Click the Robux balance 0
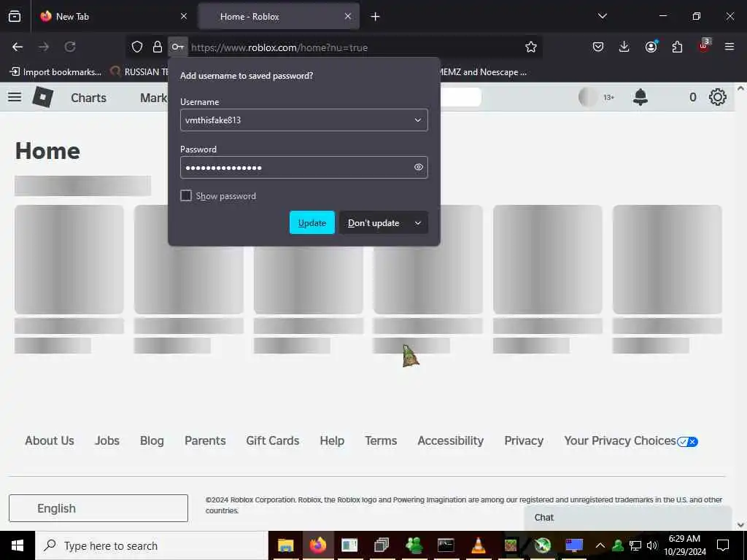Viewport: 747px width, 560px height. [693, 97]
